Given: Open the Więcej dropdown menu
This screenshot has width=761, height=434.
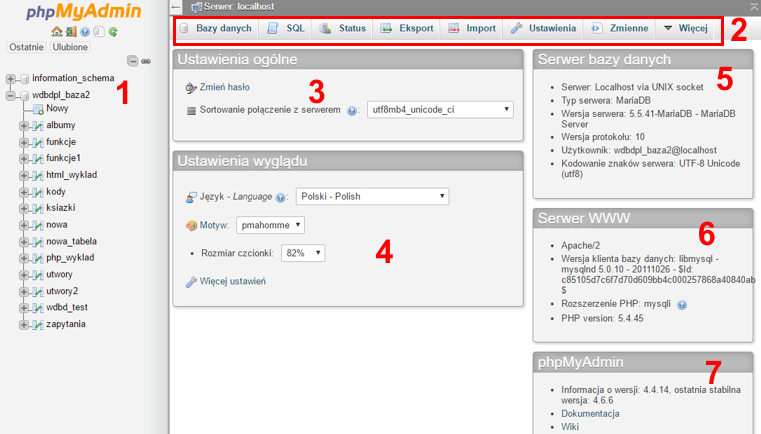Looking at the screenshot, I should (x=686, y=29).
